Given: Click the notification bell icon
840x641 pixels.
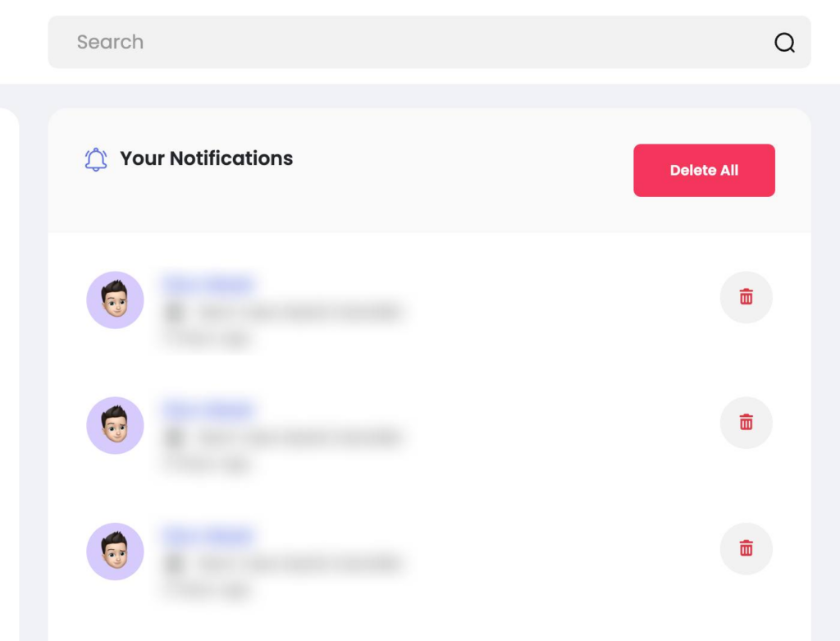Looking at the screenshot, I should [96, 159].
